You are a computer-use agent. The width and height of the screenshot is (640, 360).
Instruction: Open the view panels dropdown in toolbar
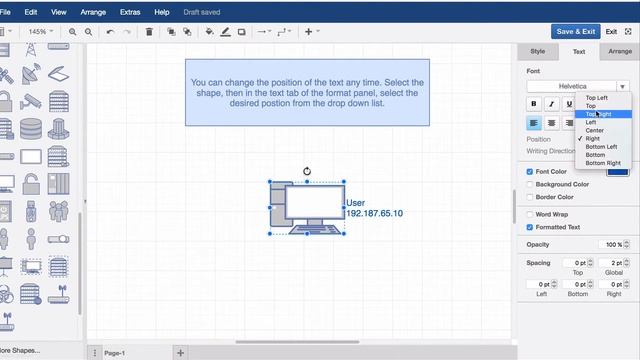click(6, 31)
